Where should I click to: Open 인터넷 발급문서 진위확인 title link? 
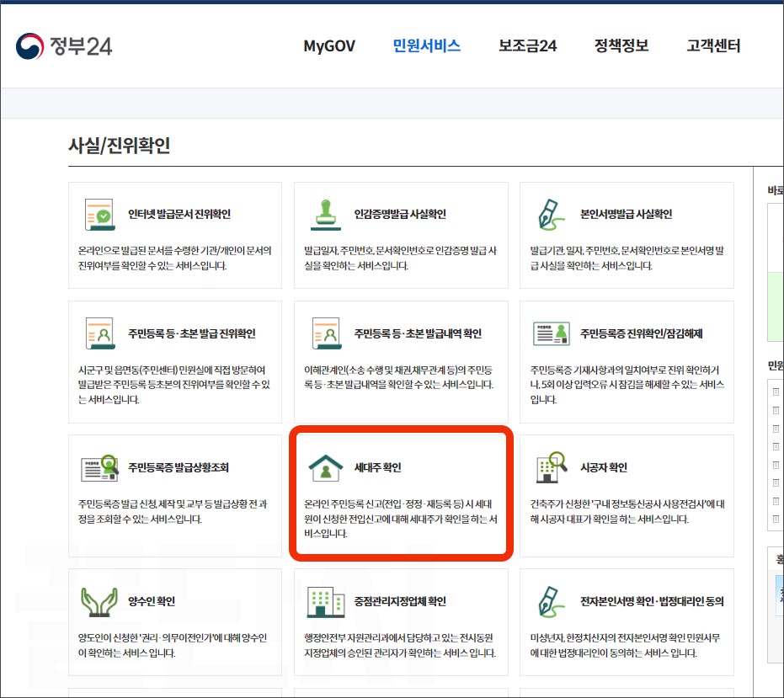point(179,214)
